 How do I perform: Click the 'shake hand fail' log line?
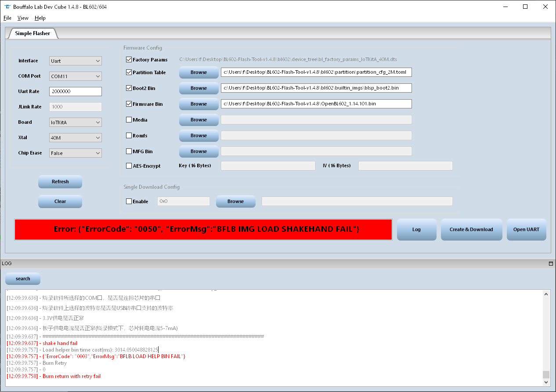pyautogui.click(x=42, y=343)
